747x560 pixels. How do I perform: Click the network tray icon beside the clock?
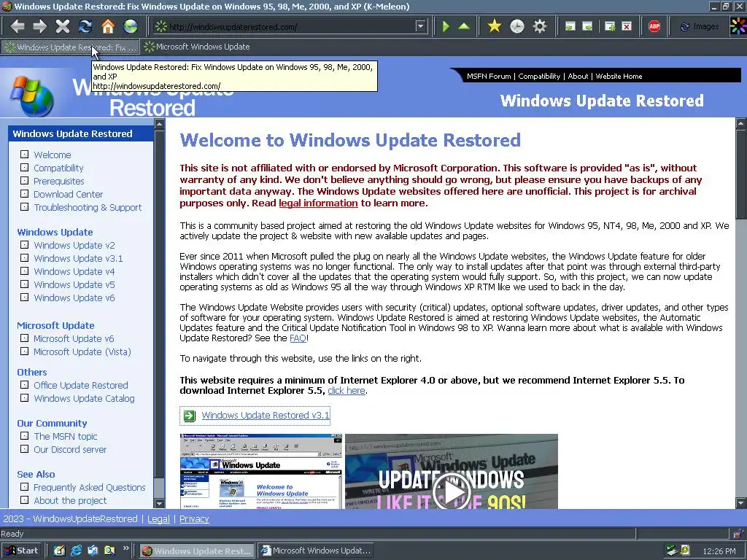coord(672,551)
